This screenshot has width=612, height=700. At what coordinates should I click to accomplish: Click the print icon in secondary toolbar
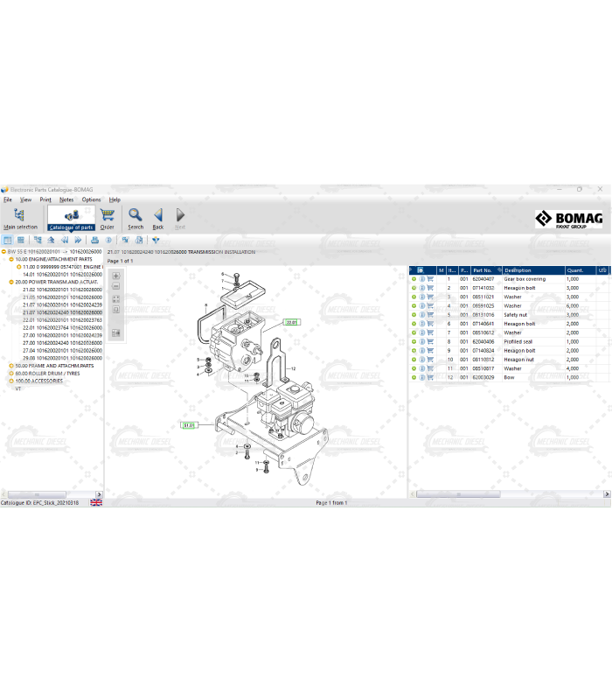pyautogui.click(x=95, y=239)
